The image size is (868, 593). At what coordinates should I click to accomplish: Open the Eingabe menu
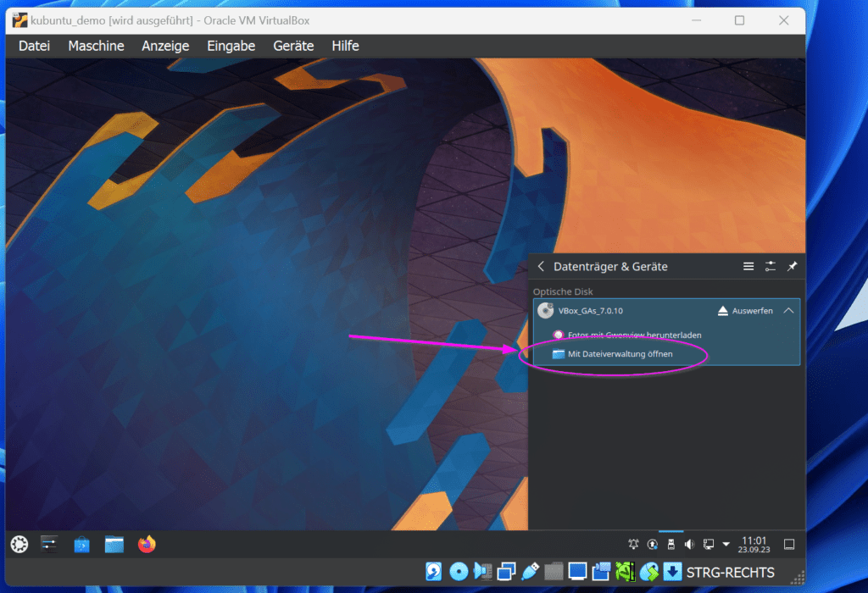pyautogui.click(x=231, y=46)
